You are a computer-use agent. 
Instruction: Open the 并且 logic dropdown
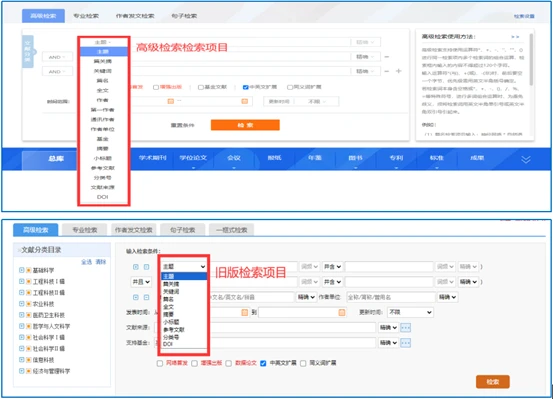click(141, 282)
